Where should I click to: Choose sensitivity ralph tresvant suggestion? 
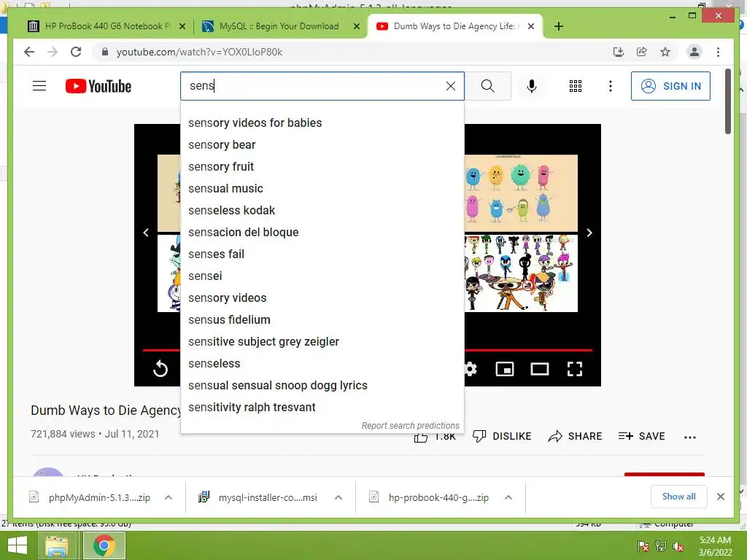pyautogui.click(x=322, y=408)
